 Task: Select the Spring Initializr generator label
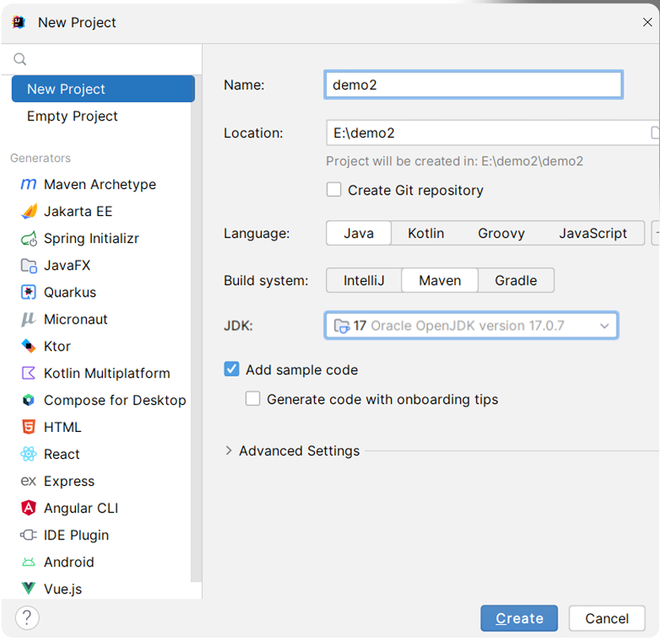(x=91, y=238)
